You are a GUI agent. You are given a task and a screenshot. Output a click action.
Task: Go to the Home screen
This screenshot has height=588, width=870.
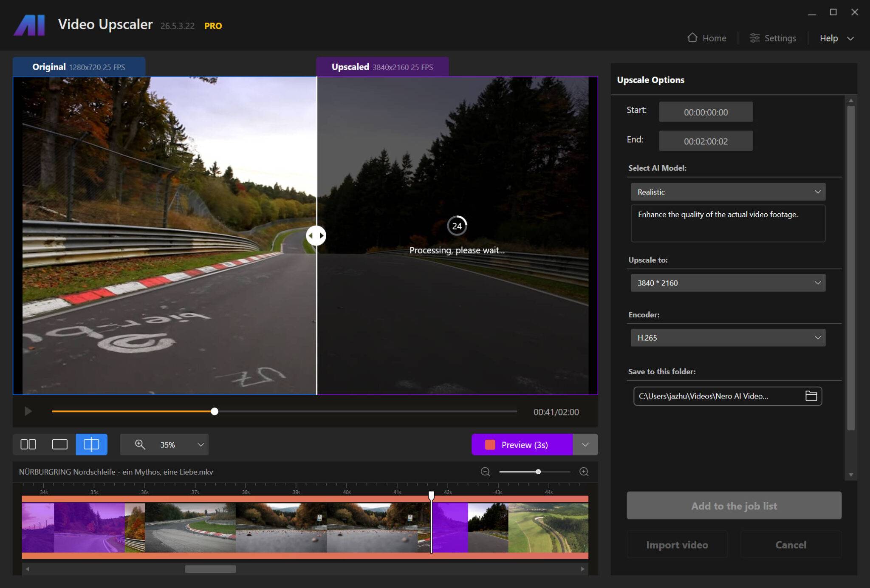point(707,38)
